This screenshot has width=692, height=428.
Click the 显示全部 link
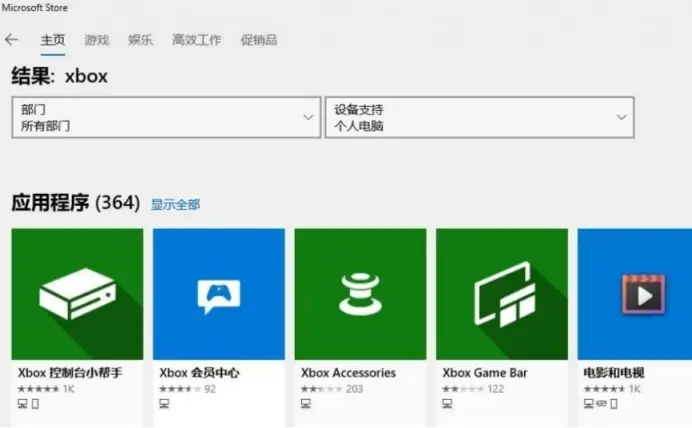click(175, 204)
